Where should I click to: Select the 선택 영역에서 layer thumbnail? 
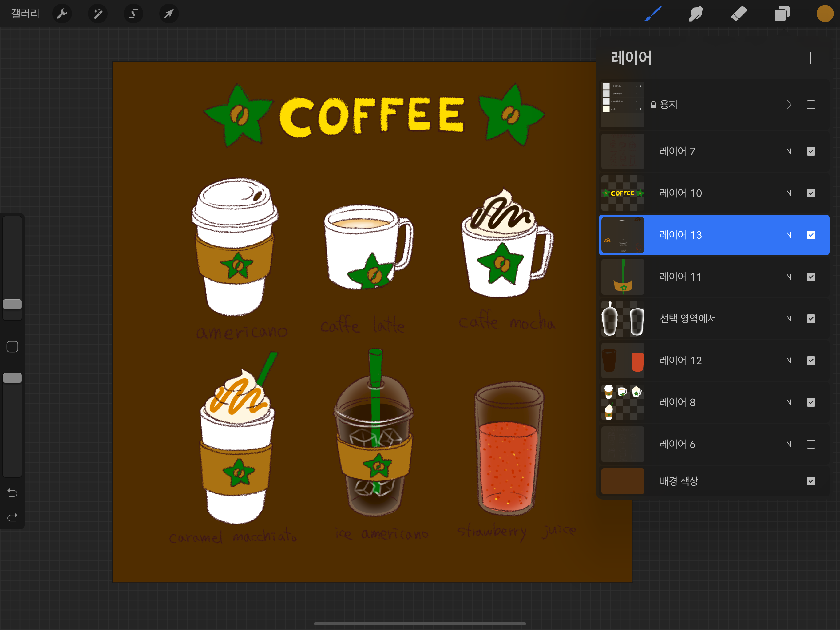point(623,318)
